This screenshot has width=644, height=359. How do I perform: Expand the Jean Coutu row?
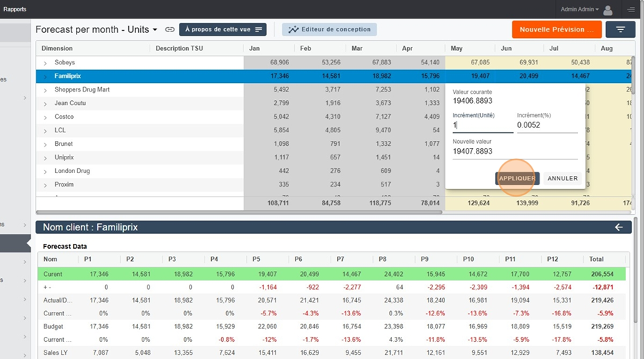pos(45,104)
